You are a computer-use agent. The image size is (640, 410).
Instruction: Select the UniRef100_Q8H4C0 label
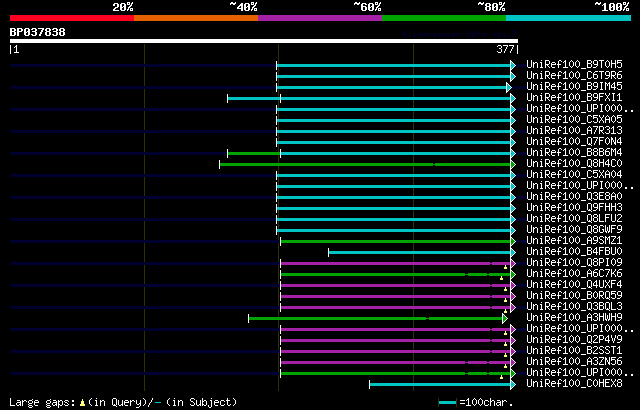tap(574, 164)
